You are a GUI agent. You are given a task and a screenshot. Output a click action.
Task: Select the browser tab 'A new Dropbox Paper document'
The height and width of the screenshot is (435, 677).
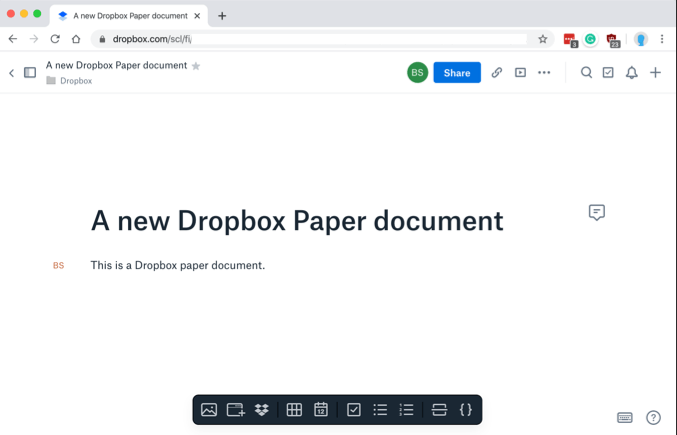click(x=129, y=16)
